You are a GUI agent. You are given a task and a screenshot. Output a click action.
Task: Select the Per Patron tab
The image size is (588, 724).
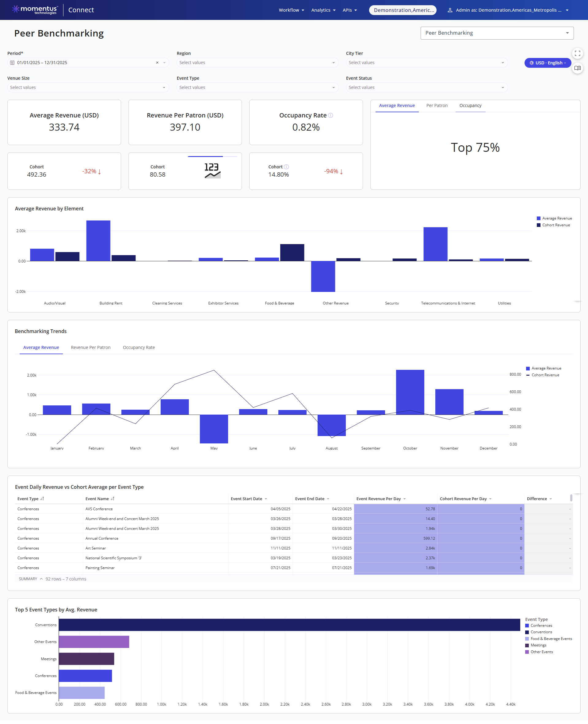[x=437, y=105]
